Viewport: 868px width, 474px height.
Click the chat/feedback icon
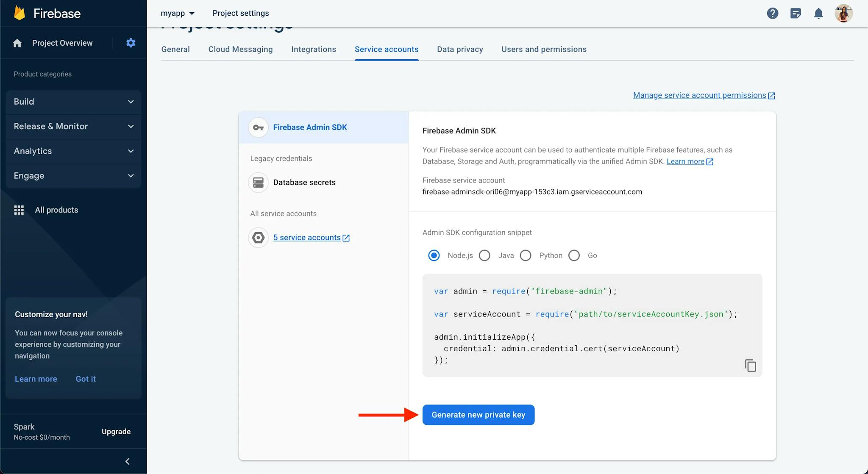[795, 13]
